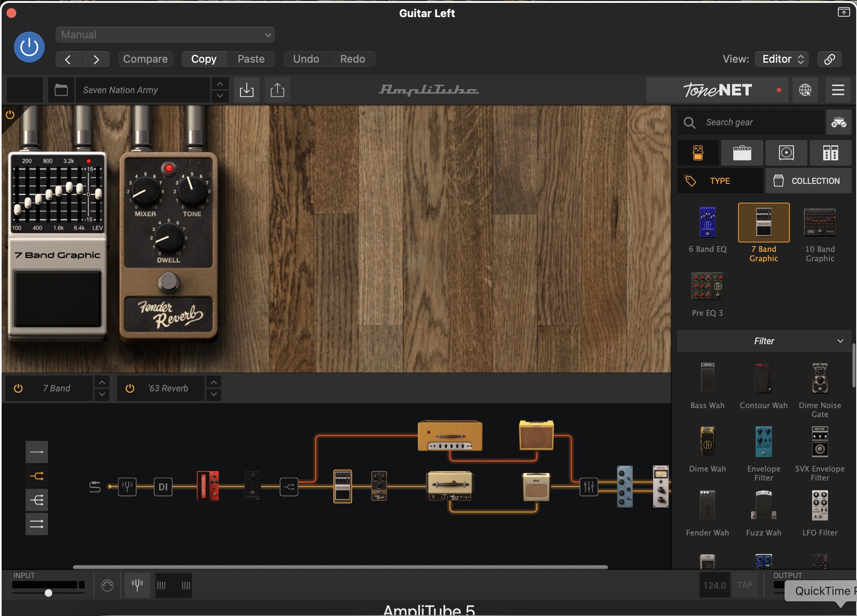
Task: Open the View Editor dropdown
Action: click(782, 59)
